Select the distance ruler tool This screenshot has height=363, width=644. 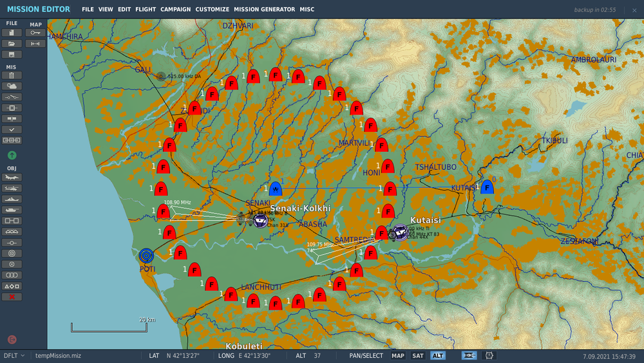click(x=35, y=44)
